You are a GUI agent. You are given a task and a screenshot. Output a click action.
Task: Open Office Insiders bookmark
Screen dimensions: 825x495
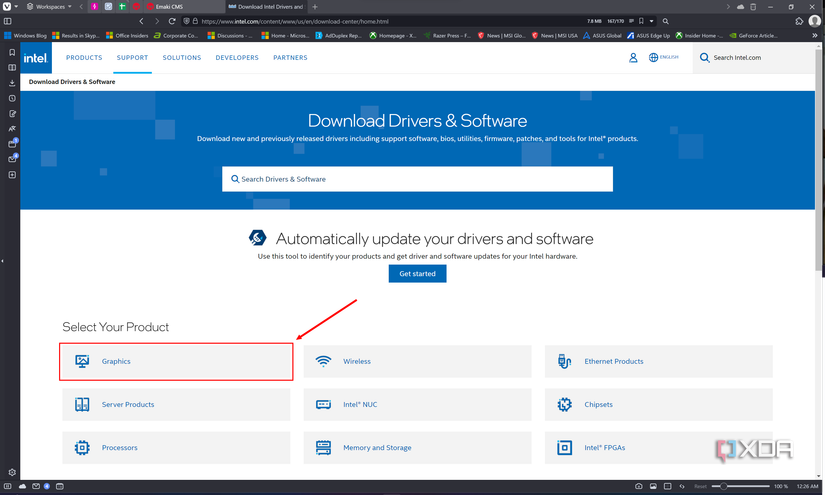coord(127,35)
